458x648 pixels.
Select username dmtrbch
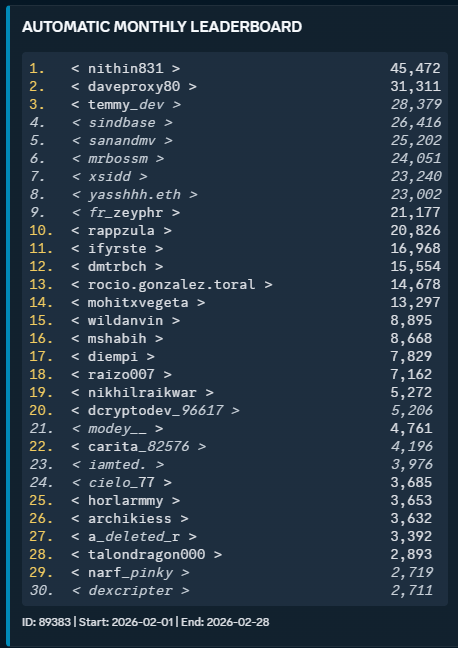coord(117,267)
